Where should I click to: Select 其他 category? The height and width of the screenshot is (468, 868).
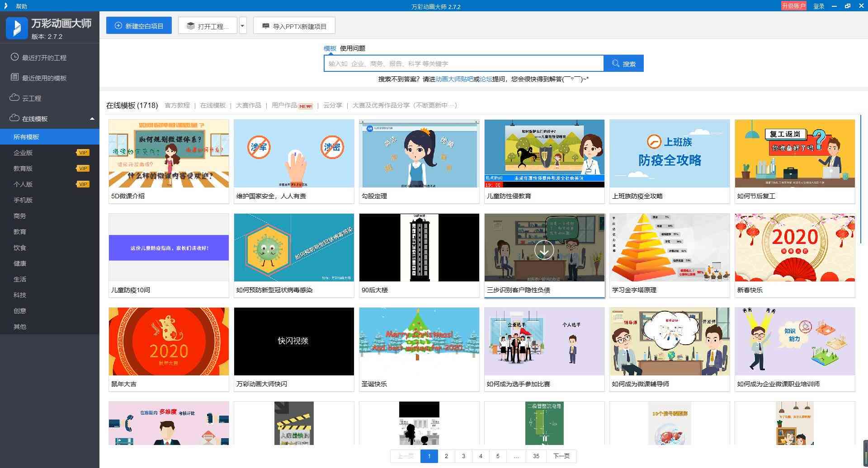[x=50, y=327]
